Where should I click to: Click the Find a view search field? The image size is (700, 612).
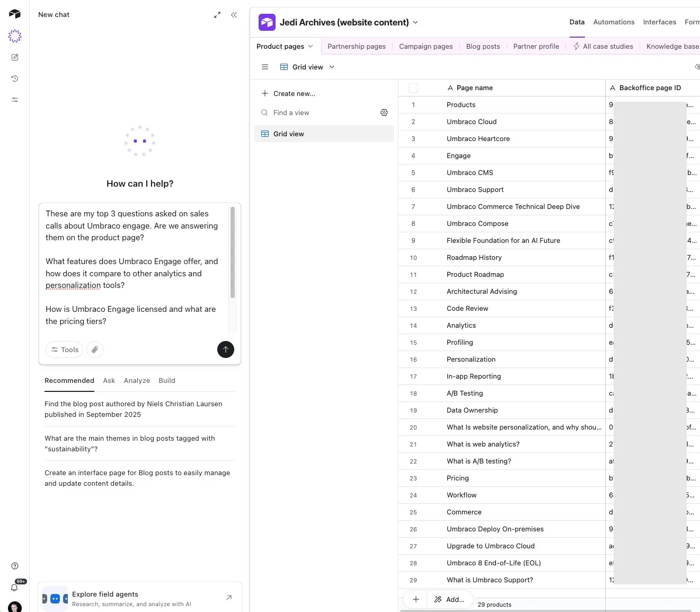pyautogui.click(x=291, y=112)
